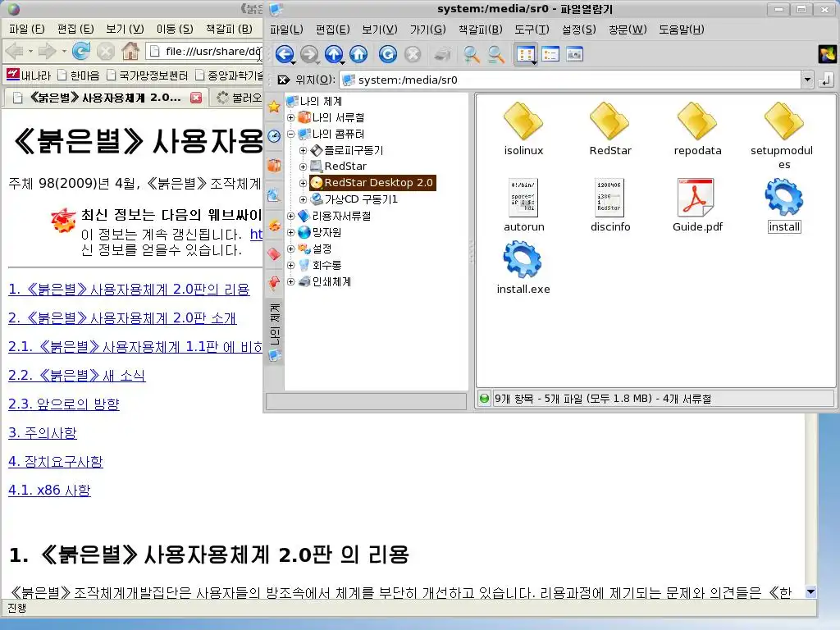Open the RedStar folder icon
Viewport: 840px width, 630px height.
(x=610, y=129)
